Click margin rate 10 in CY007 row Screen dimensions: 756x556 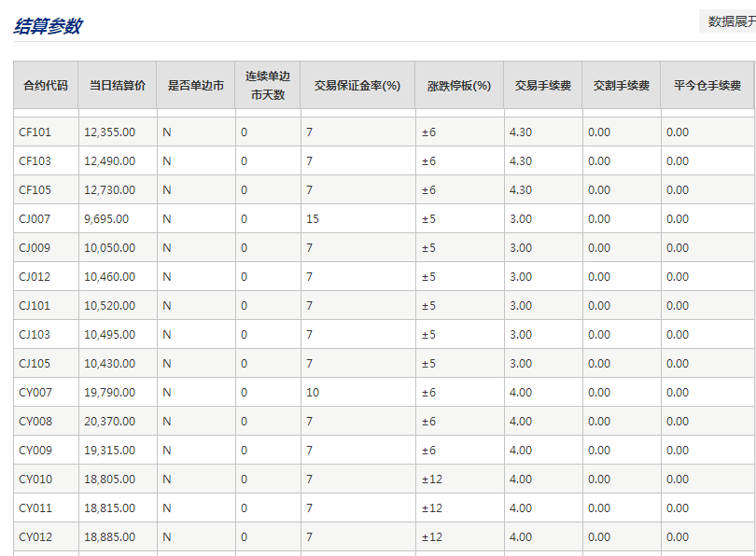pos(313,392)
